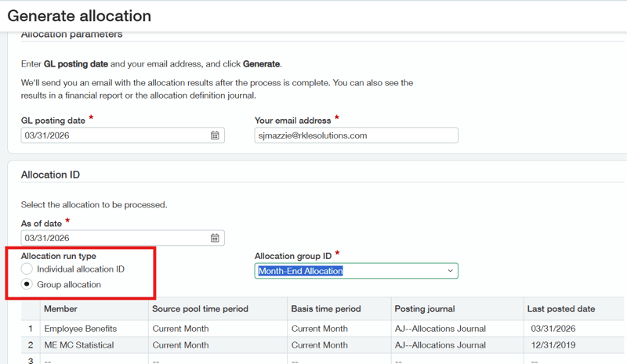Click AJ--Allocations Journal in the Employee Benefits row

click(x=440, y=329)
